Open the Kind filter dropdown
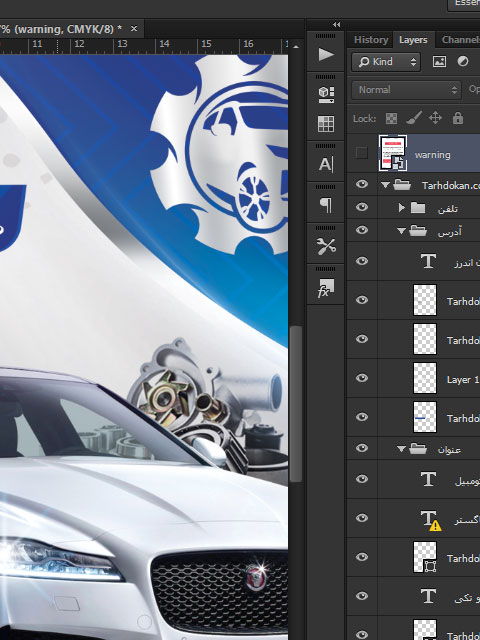Viewport: 480px width, 640px height. click(x=386, y=62)
